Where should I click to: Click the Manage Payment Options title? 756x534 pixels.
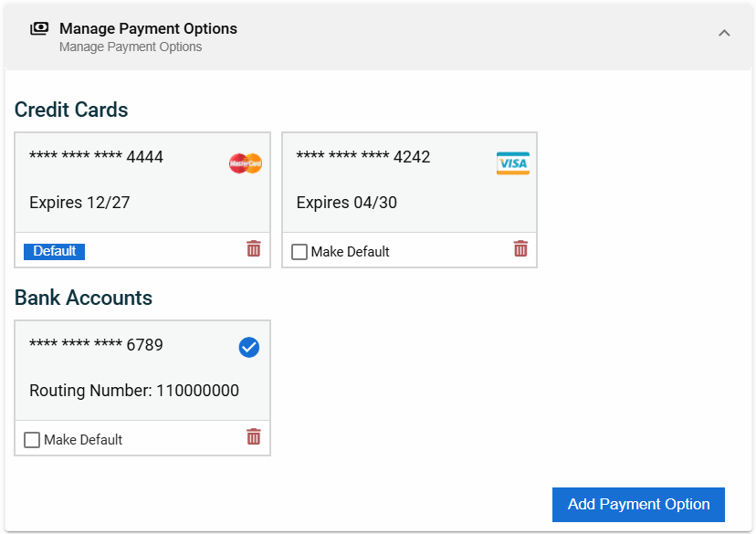[x=148, y=28]
